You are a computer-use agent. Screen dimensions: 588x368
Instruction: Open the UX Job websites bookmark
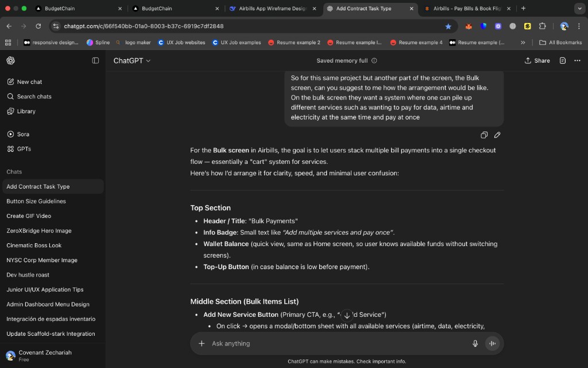181,43
